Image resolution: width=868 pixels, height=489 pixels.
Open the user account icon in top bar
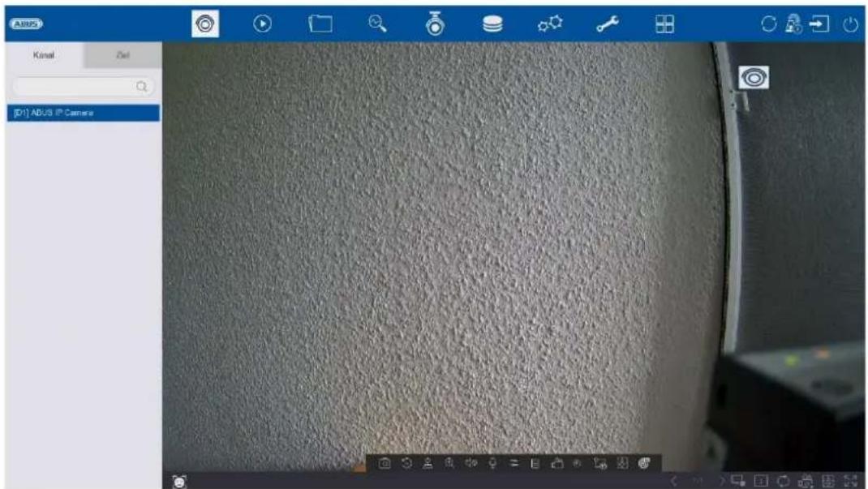coord(793,24)
